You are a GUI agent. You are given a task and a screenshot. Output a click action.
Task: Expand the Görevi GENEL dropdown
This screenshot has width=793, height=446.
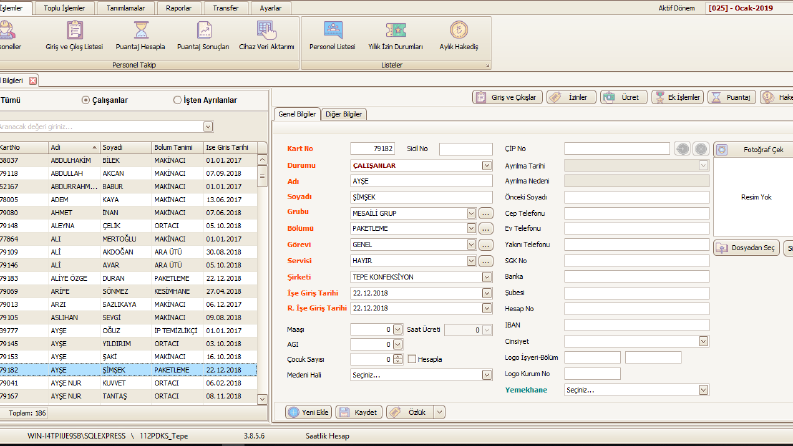click(x=471, y=245)
